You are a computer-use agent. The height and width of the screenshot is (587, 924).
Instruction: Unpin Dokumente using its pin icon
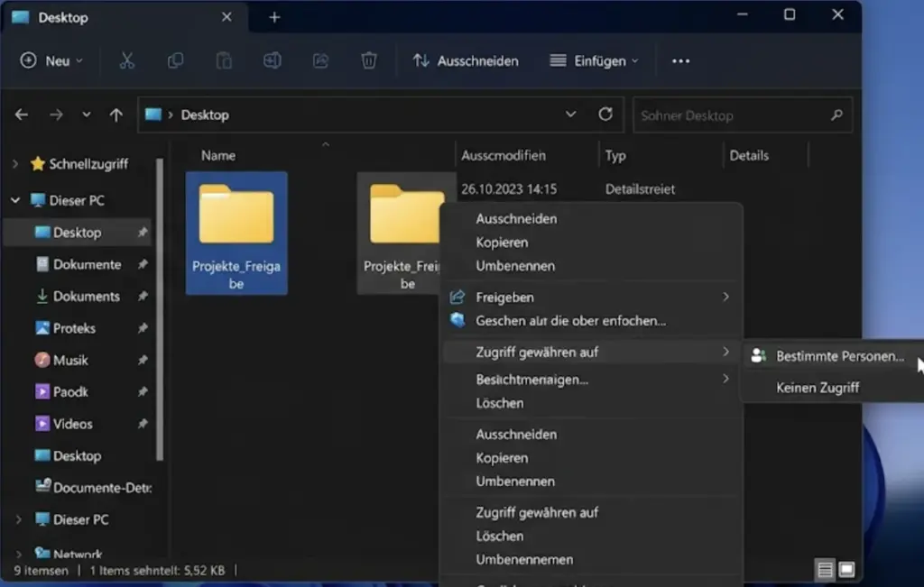143,264
